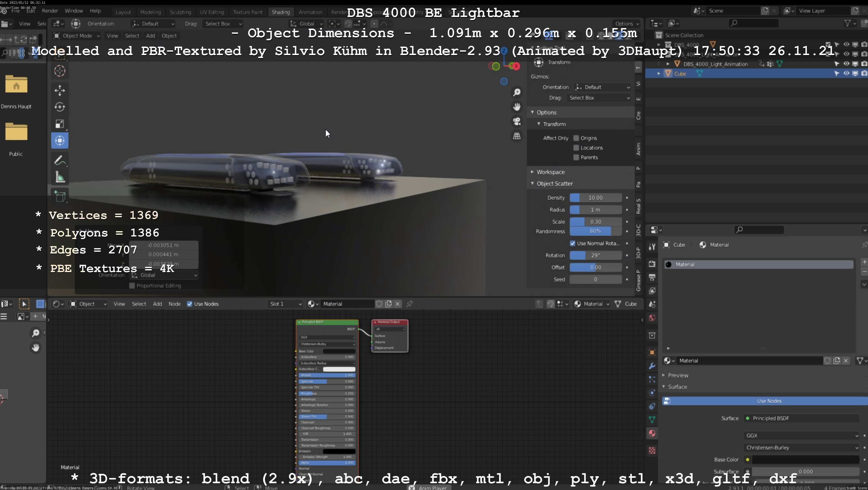Image resolution: width=868 pixels, height=490 pixels.
Task: Open the Drag Select Box dropdown in sidebar
Action: [x=599, y=98]
